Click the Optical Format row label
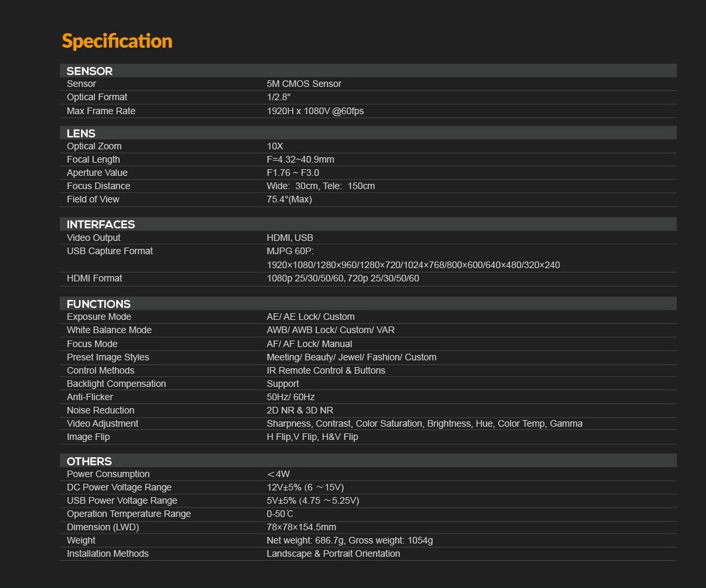The image size is (706, 588). [x=97, y=98]
